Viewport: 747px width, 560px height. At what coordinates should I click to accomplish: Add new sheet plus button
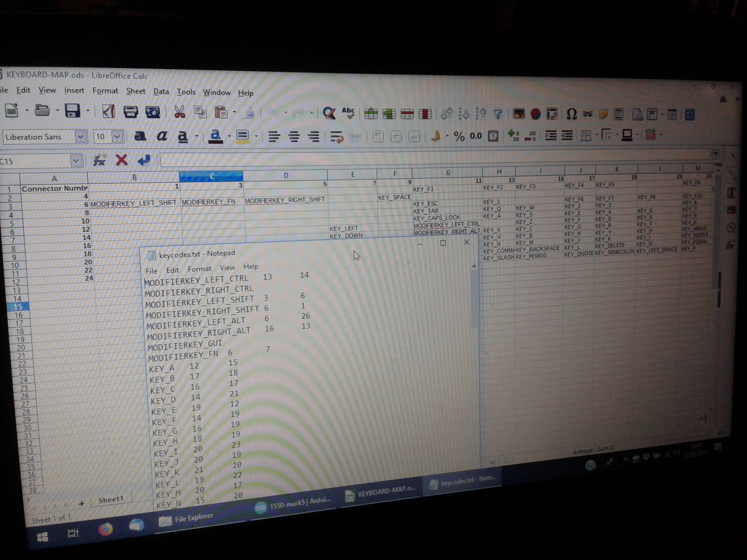pyautogui.click(x=81, y=503)
